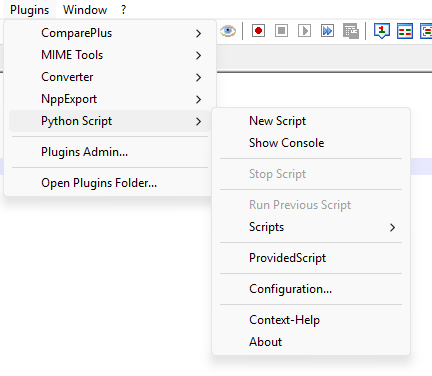Viewport: 432px width, 376px height.
Task: Click the ComparePlus set-first toolbar icon
Action: pos(382,31)
